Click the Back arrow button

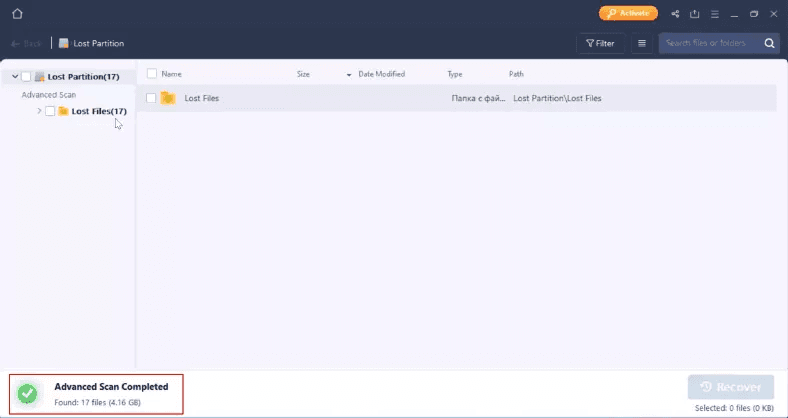26,44
